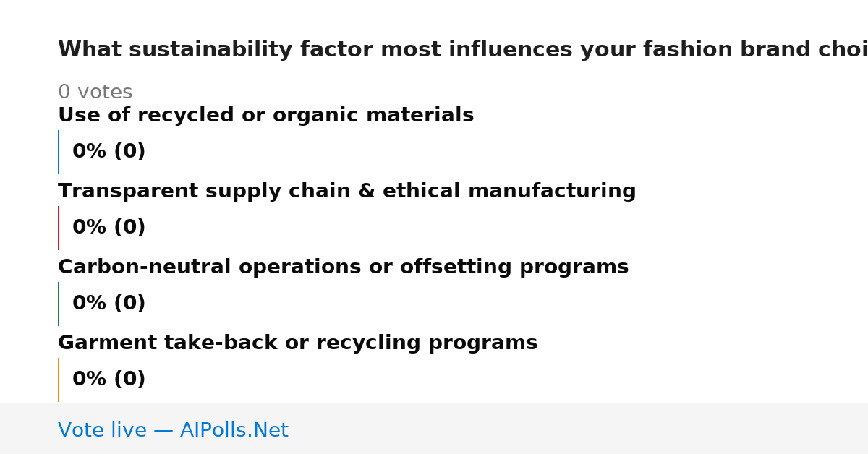Click the word 'AIPolls.Net' in the footer

234,431
